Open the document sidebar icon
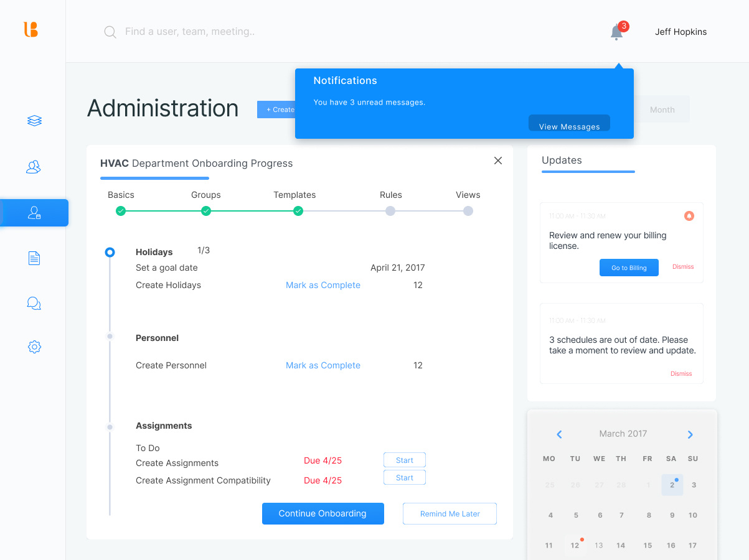The image size is (749, 560). tap(34, 258)
